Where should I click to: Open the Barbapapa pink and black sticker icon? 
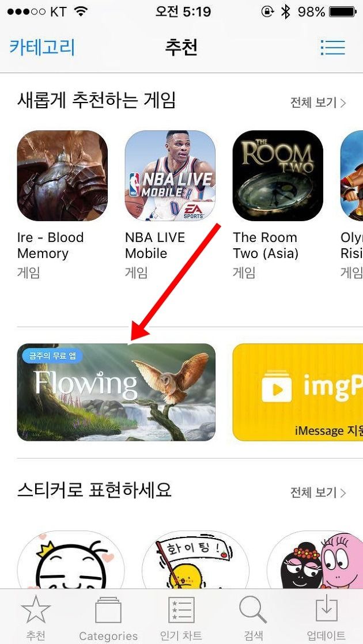[315, 560]
